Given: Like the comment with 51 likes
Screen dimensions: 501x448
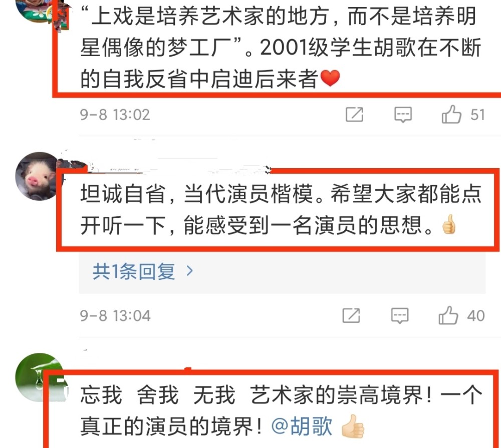Looking at the screenshot, I should coord(451,114).
